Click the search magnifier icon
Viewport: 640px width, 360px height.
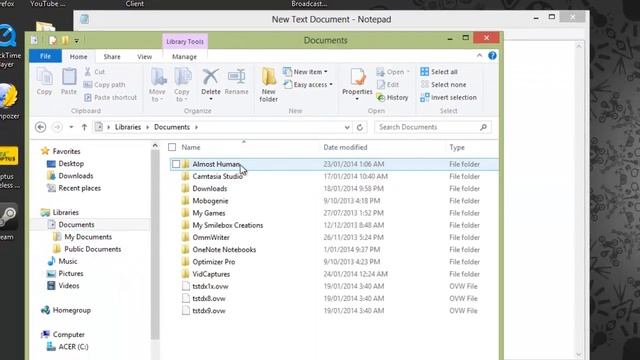pyautogui.click(x=483, y=127)
